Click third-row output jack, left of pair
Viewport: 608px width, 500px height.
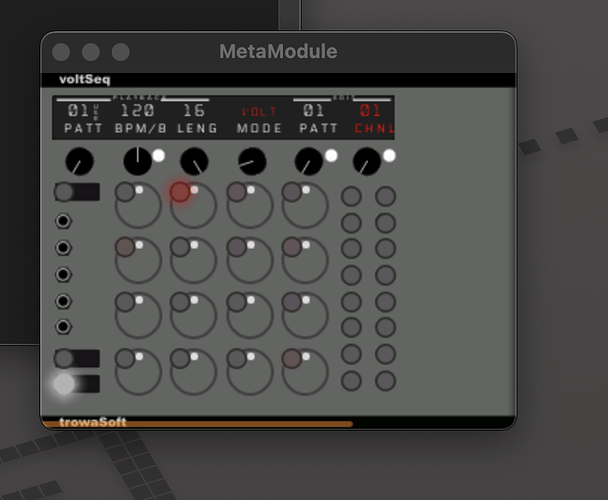351,248
